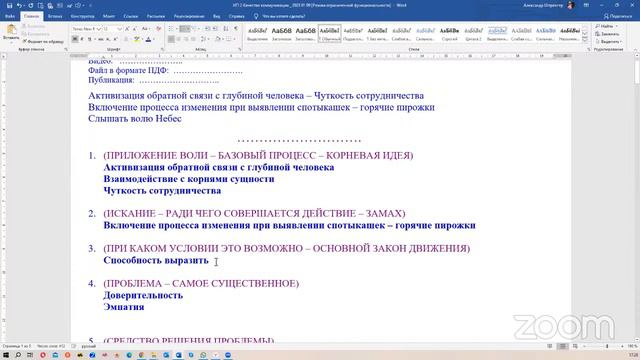Image resolution: width=640 pixels, height=360 pixels.
Task: Open line spacing options
Action: 204,39
